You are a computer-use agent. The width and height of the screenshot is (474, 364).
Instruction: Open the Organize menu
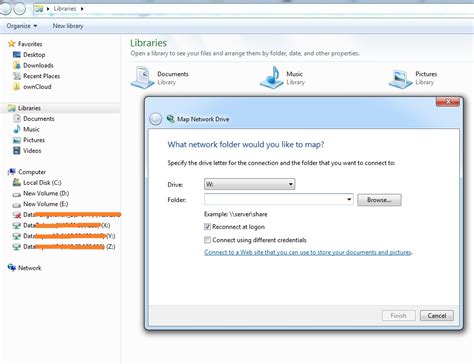click(22, 26)
